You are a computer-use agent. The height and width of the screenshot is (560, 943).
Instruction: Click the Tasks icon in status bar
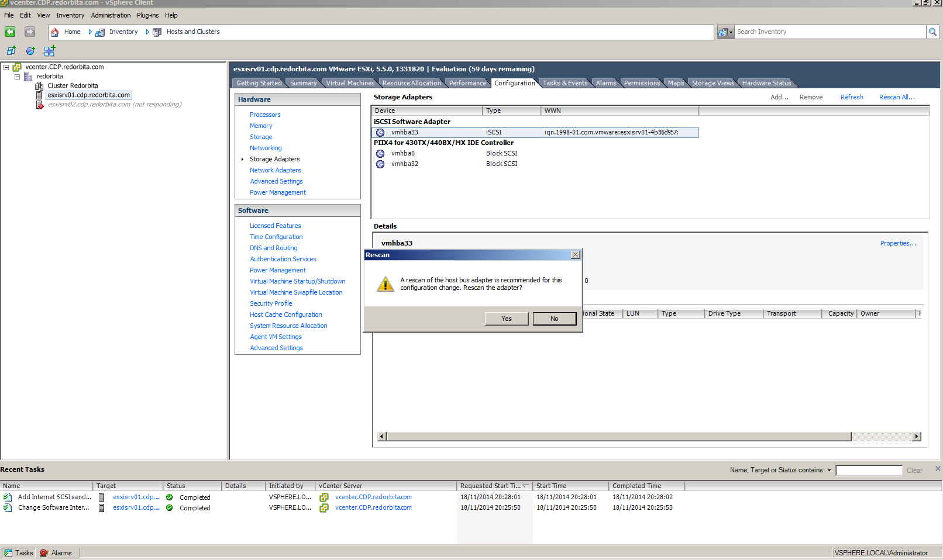[8, 553]
